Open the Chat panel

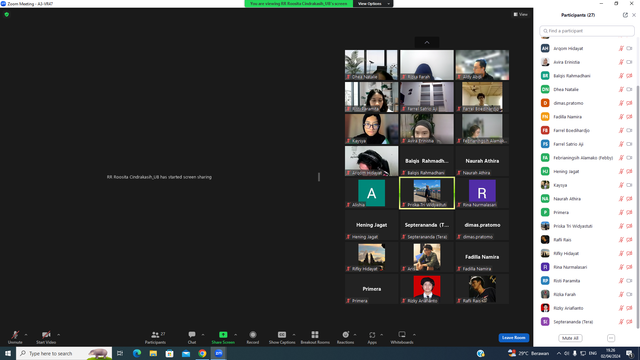coord(192,337)
